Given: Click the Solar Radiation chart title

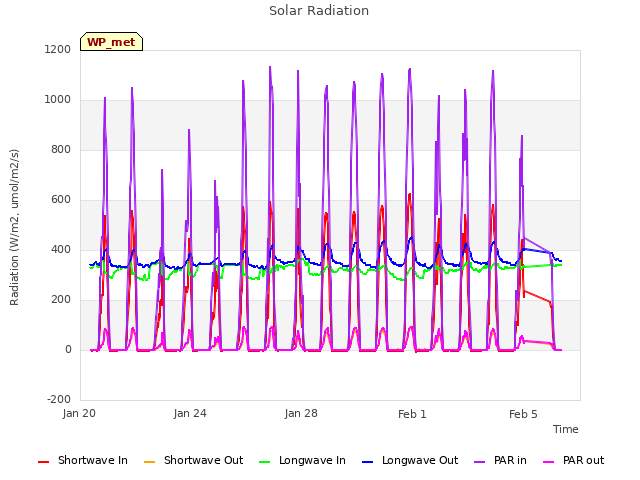Looking at the screenshot, I should [319, 11].
